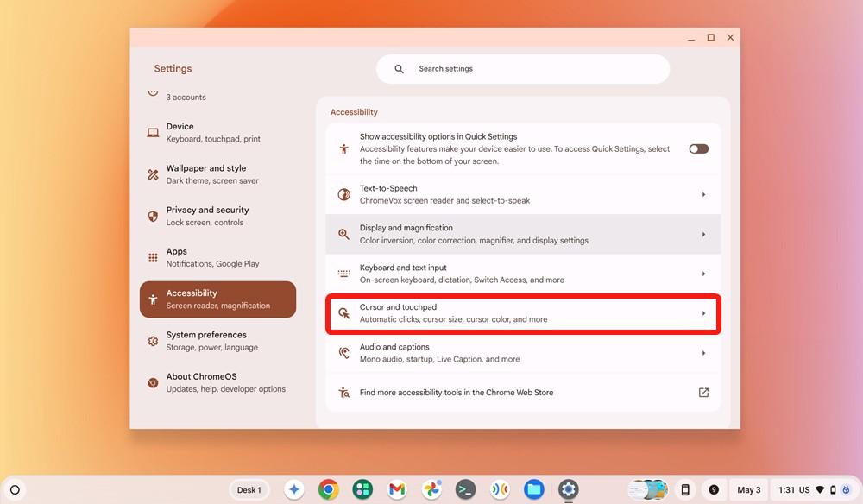The width and height of the screenshot is (863, 504).
Task: Click the accessibility person icon beside Quick Settings option
Action: 344,148
